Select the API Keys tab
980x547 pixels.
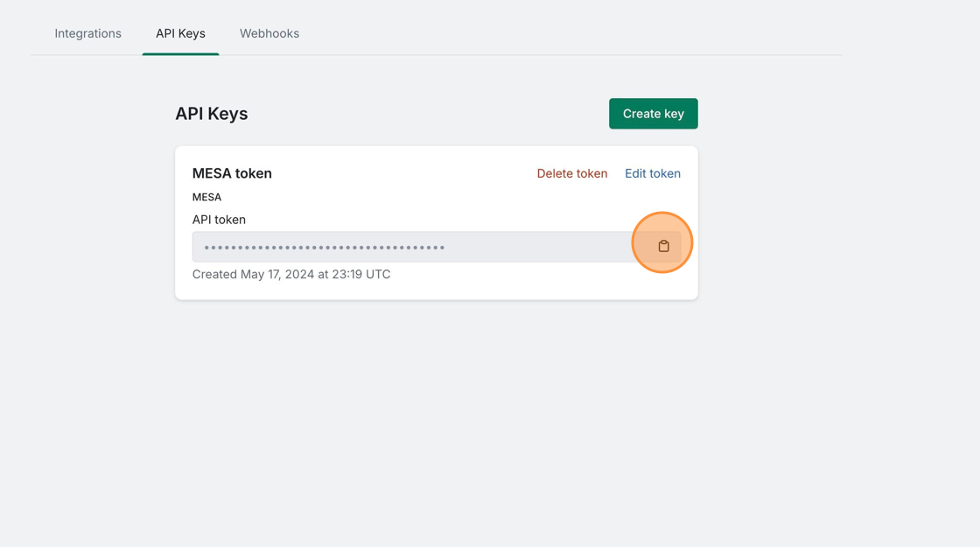tap(180, 33)
